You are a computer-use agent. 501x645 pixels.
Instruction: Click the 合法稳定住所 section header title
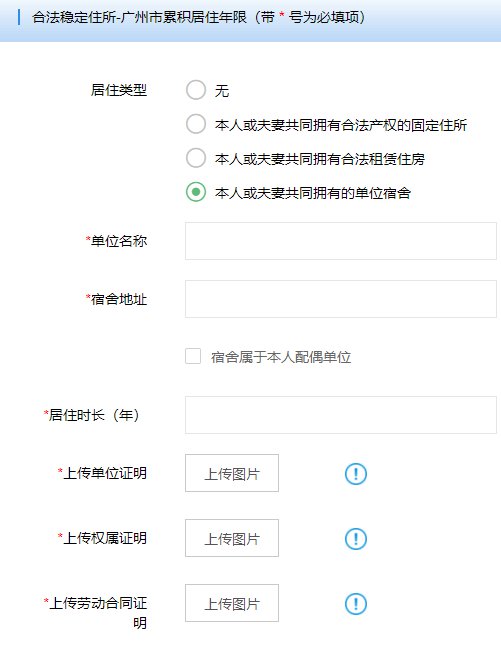pyautogui.click(x=198, y=17)
